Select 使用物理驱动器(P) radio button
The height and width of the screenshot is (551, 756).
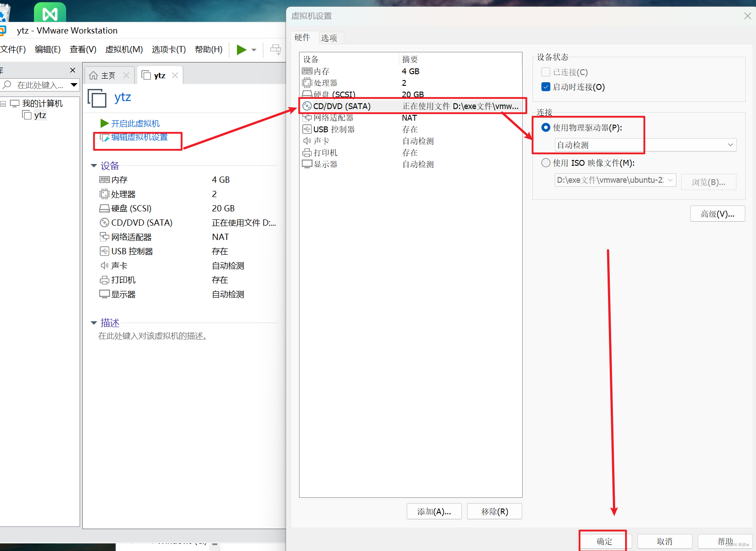546,127
